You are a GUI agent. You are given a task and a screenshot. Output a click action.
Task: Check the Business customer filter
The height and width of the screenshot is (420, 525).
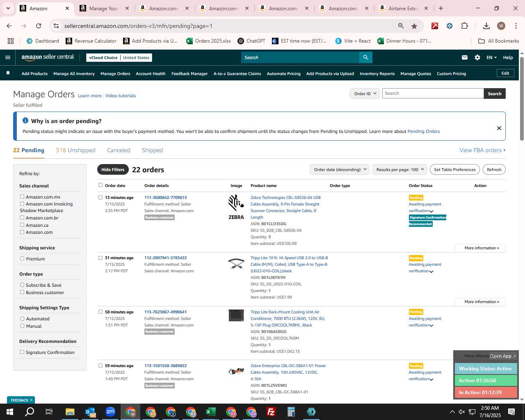(x=22, y=292)
